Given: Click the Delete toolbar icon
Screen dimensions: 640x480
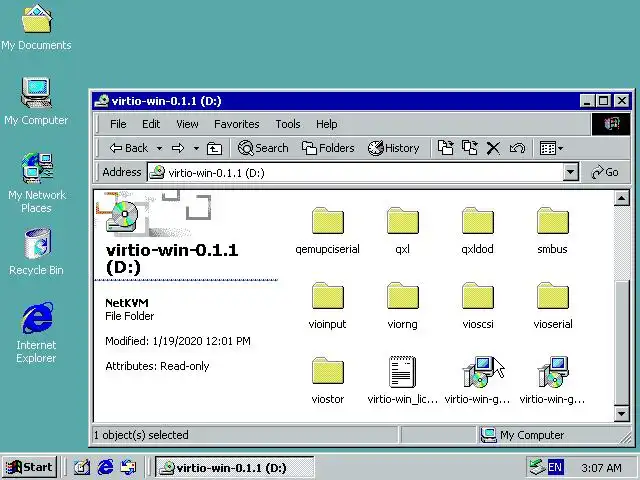Looking at the screenshot, I should 493,148.
